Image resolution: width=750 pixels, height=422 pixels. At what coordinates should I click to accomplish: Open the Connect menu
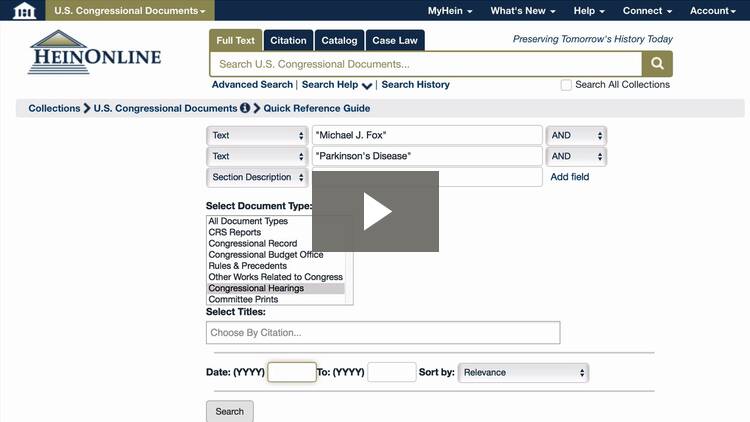(x=647, y=11)
